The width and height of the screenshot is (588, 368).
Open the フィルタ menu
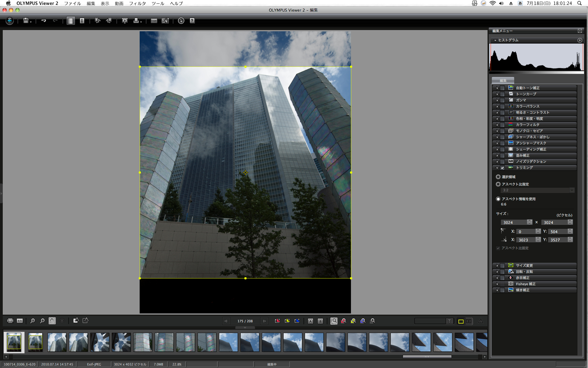click(x=137, y=3)
